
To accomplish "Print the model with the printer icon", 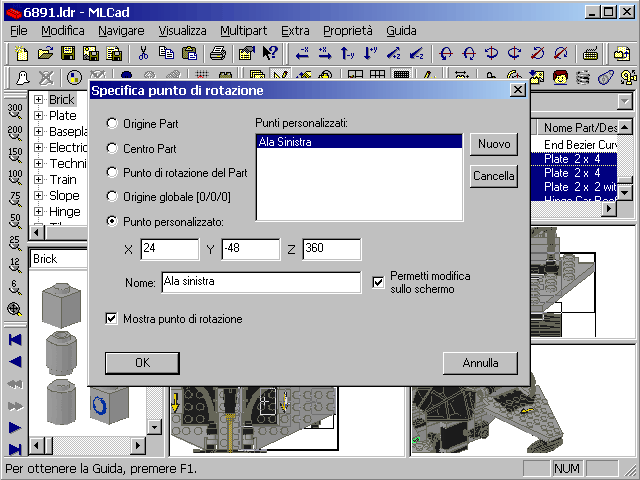I will [218, 53].
